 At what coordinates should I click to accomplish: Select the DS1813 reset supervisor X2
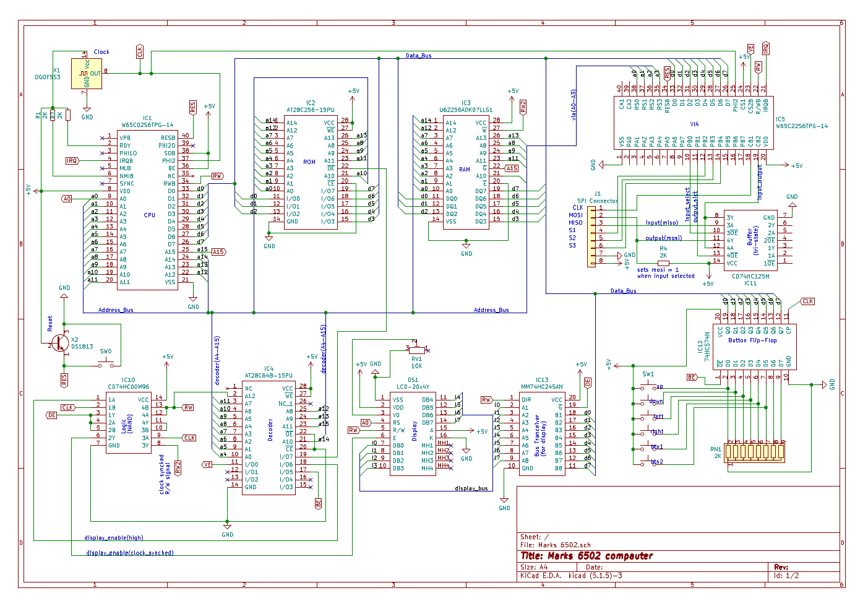[59, 344]
